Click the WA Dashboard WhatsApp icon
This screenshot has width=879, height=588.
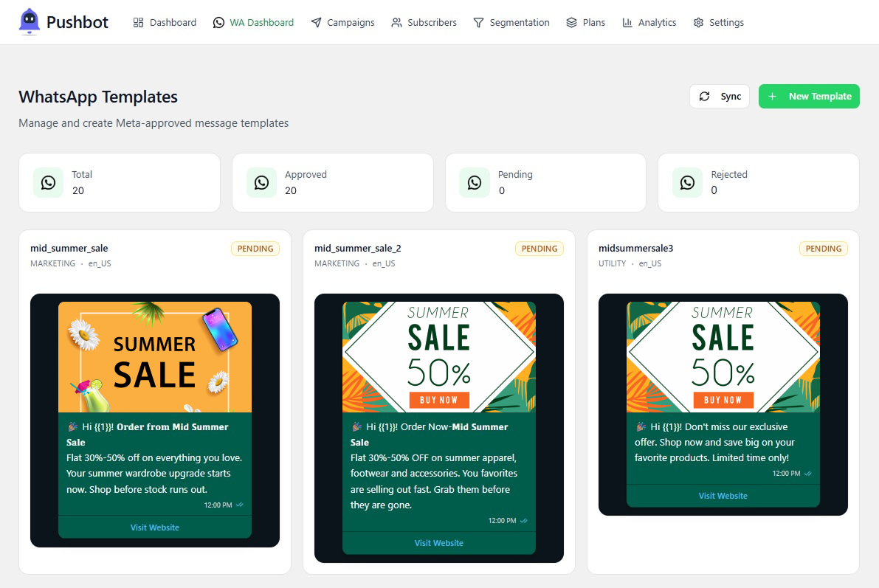pyautogui.click(x=218, y=22)
